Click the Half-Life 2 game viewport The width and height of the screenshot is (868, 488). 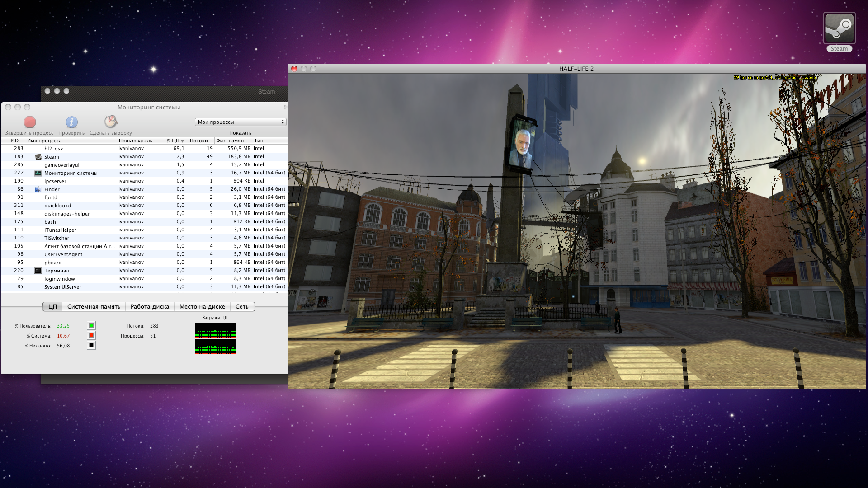tap(576, 230)
